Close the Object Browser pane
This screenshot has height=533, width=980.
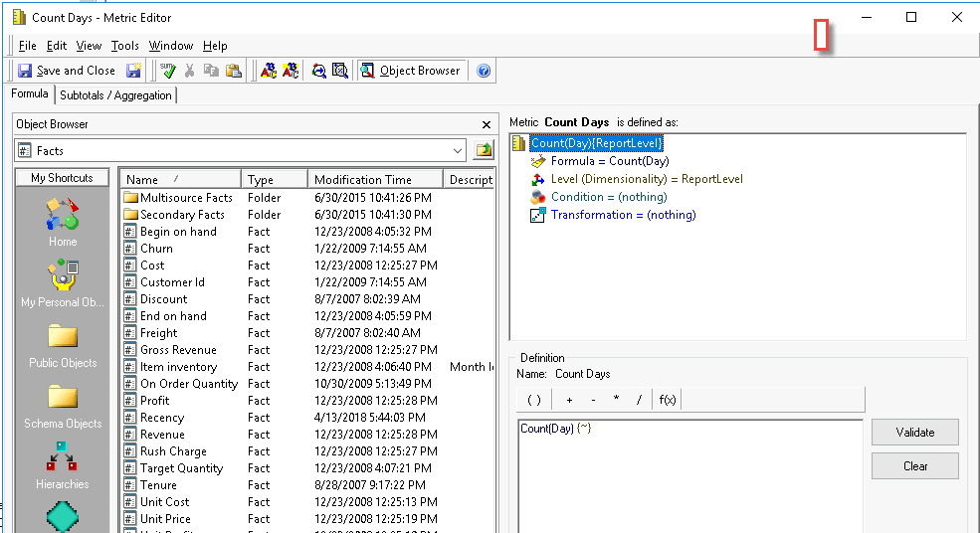(x=487, y=124)
